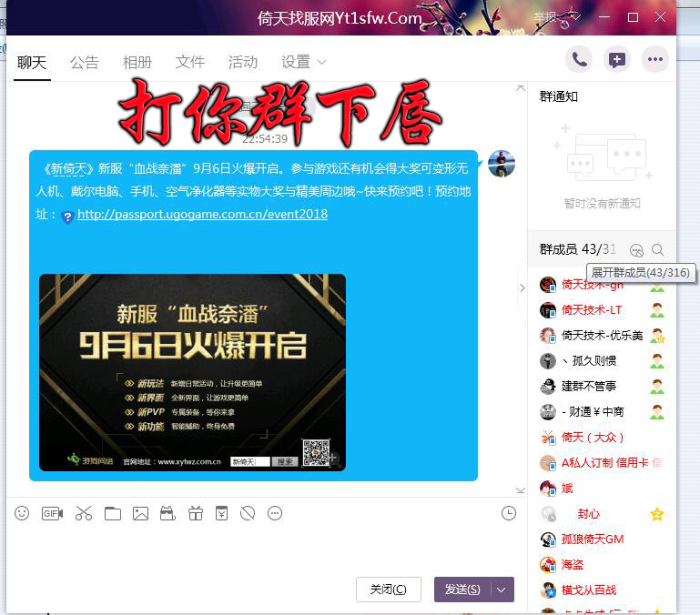Click the invite-to-chat plus bubble icon
The image size is (700, 615).
[x=617, y=59]
